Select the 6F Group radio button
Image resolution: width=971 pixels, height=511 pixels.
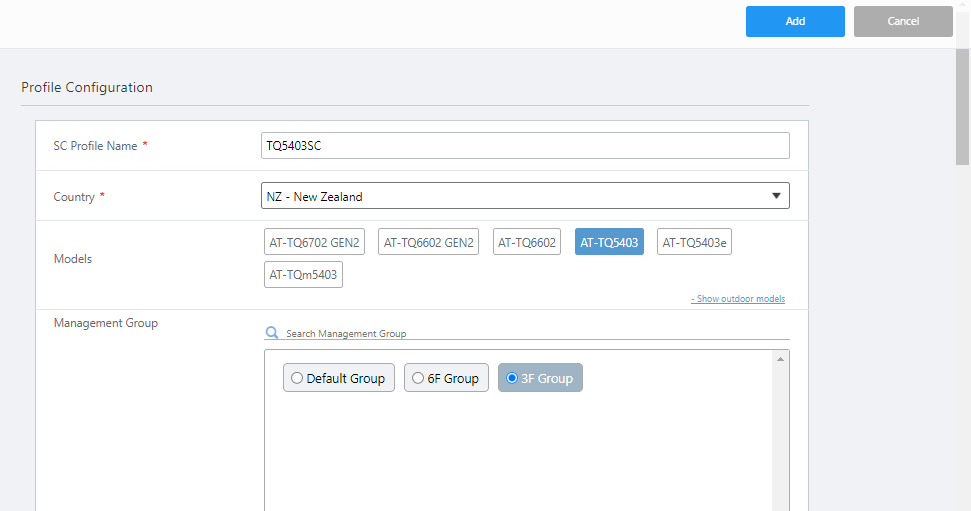(x=418, y=378)
